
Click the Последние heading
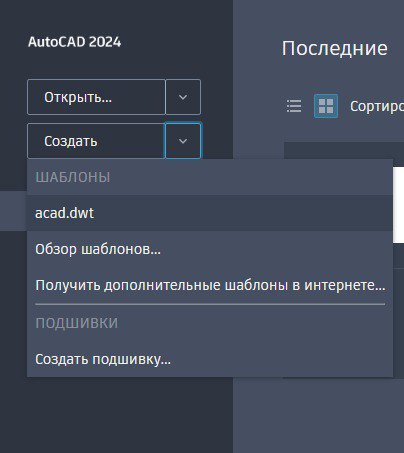pyautogui.click(x=335, y=49)
